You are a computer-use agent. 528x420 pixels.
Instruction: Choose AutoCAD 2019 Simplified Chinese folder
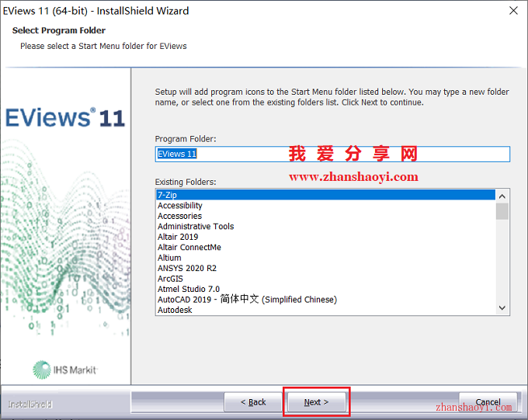coord(325,299)
